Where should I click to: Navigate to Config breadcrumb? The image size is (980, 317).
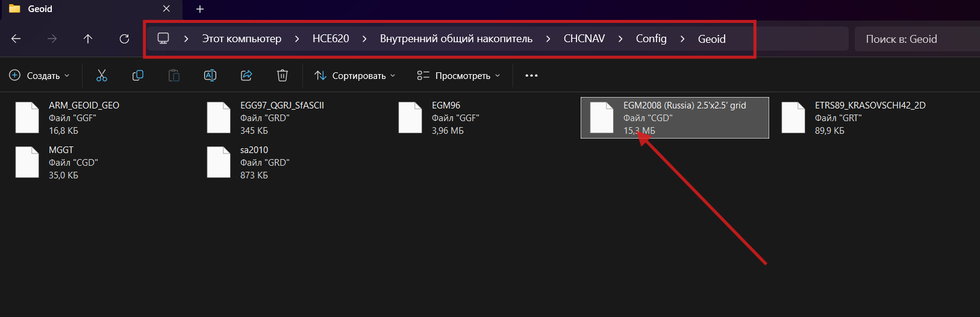click(x=651, y=39)
